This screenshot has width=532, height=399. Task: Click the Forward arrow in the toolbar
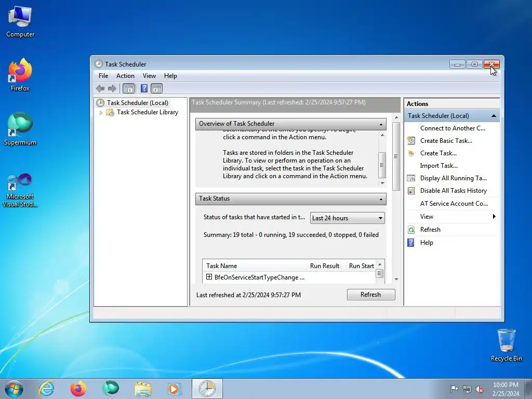click(x=112, y=89)
